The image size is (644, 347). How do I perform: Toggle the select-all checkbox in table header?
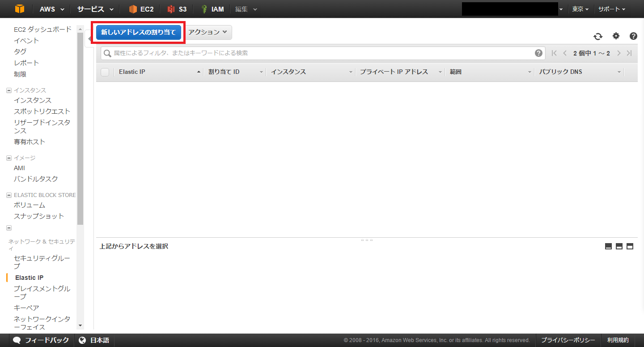[x=105, y=72]
